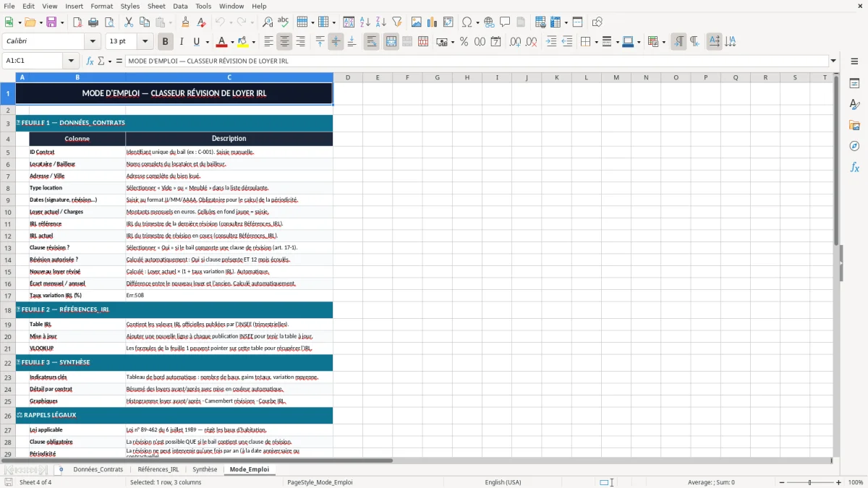Screen dimensions: 868x488
Task: Open the Font Name dropdown list
Action: click(93, 42)
